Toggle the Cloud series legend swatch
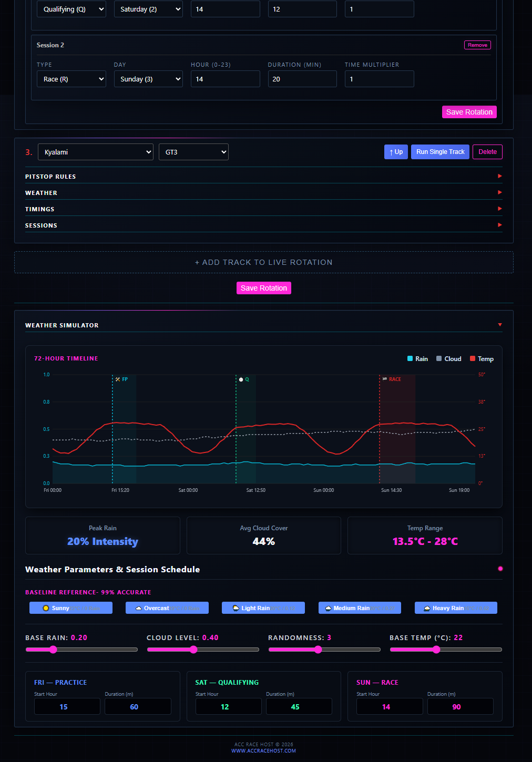 439,358
